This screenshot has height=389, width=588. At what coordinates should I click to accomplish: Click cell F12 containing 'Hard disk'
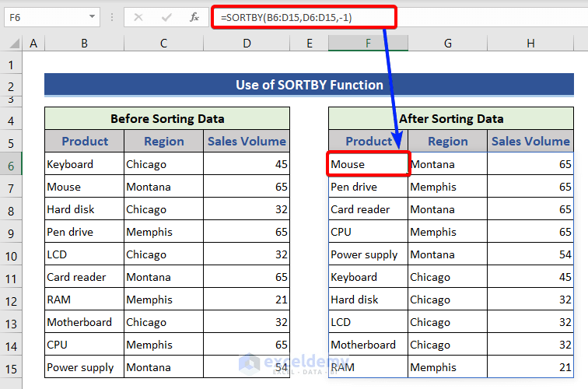368,300
